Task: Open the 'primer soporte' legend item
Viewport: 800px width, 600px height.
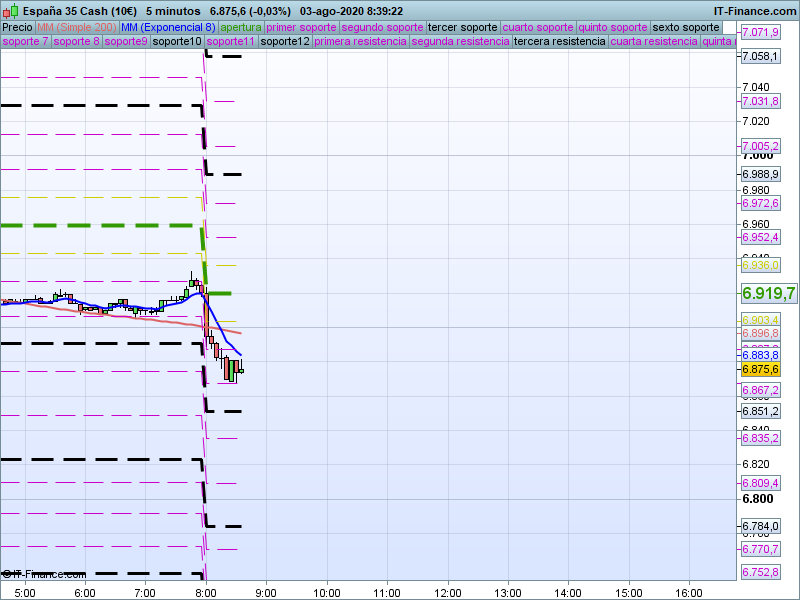Action: 301,27
